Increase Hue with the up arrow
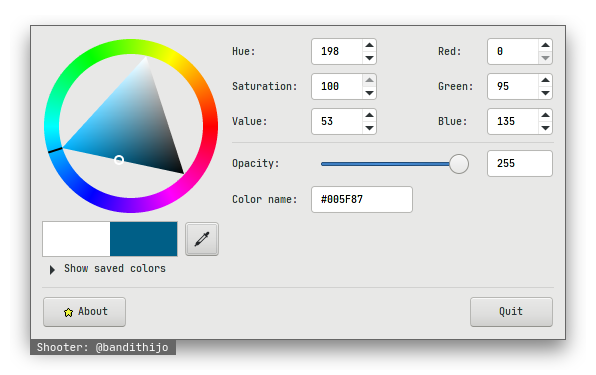Screen dimensions: 596x375 point(369,45)
